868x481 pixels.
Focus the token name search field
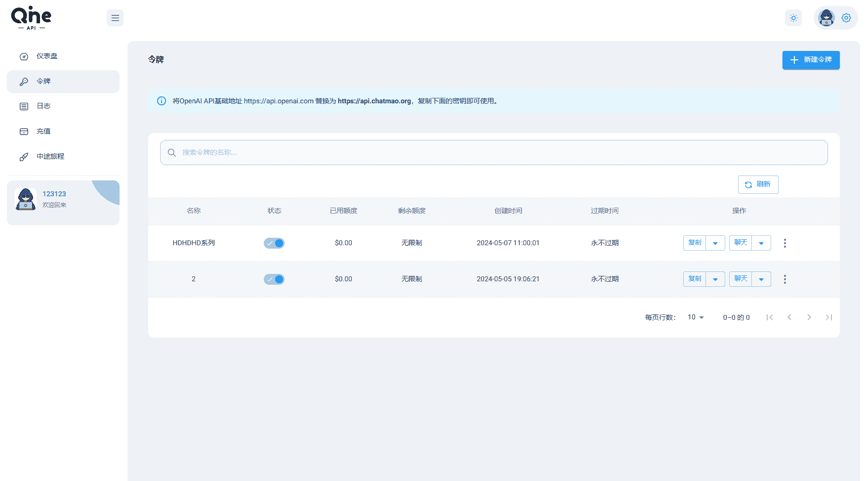494,152
